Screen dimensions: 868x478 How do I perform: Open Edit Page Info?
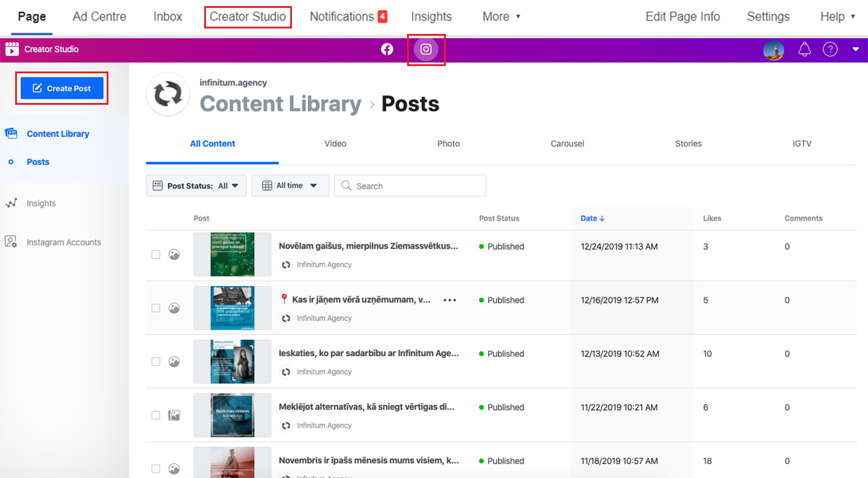683,17
